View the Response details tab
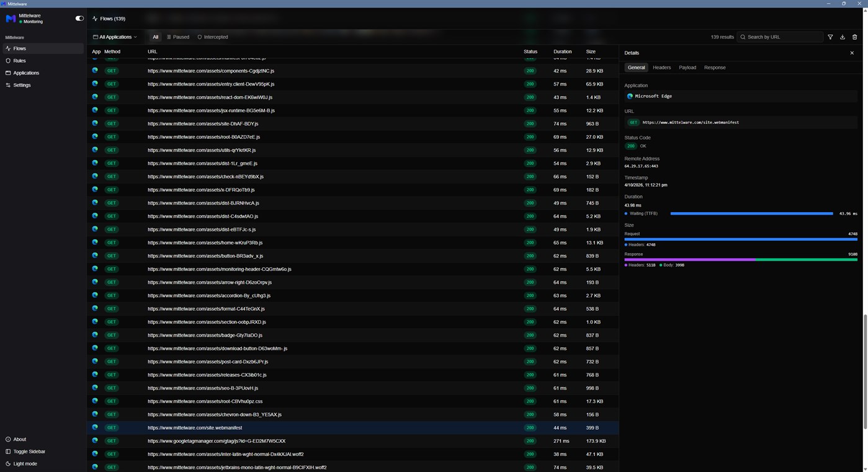 715,68
